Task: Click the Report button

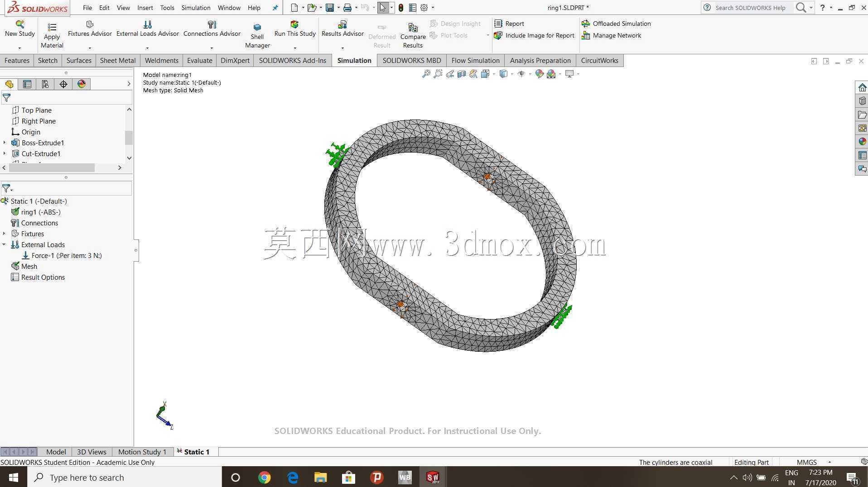Action: coord(509,24)
